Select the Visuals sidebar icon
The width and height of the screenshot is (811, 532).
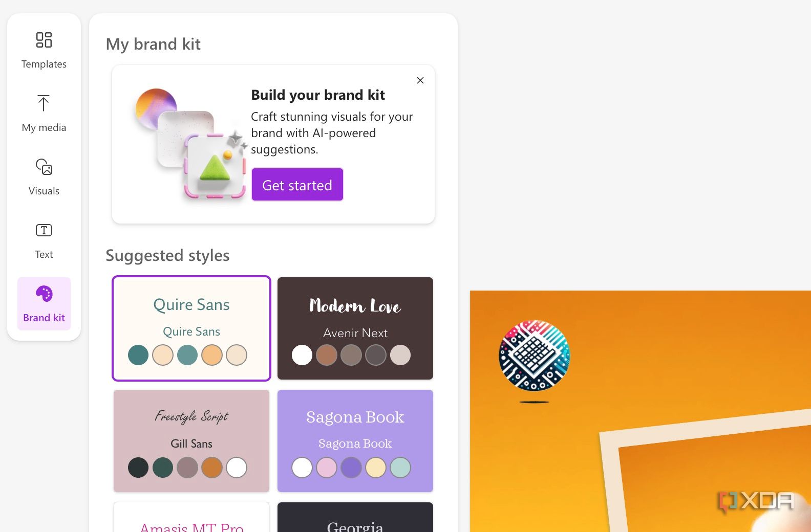[x=44, y=167]
